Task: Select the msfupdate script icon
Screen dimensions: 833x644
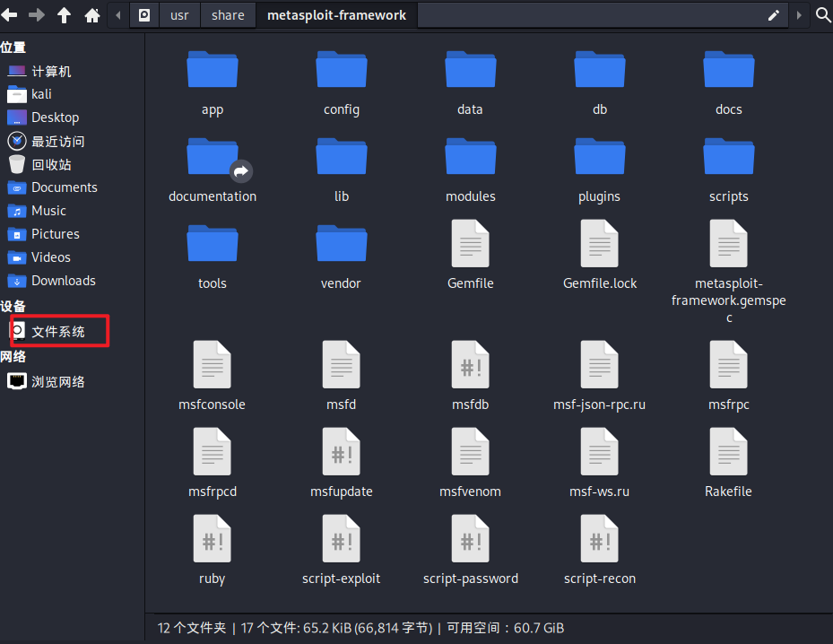Action: tap(342, 452)
